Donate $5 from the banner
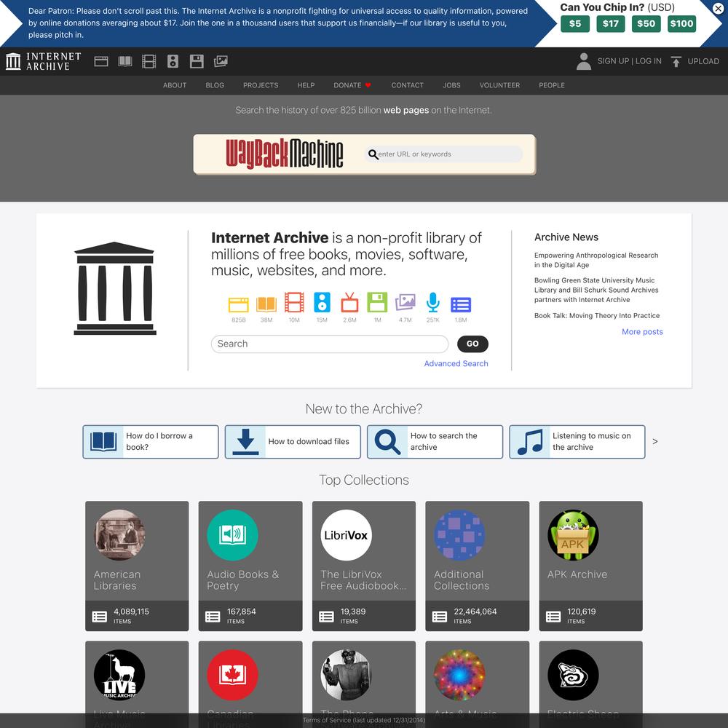 575,24
